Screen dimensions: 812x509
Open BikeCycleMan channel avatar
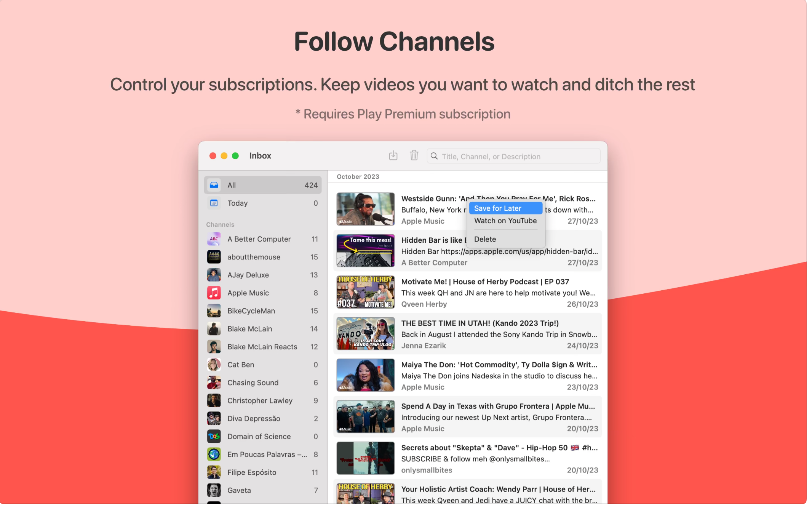214,311
